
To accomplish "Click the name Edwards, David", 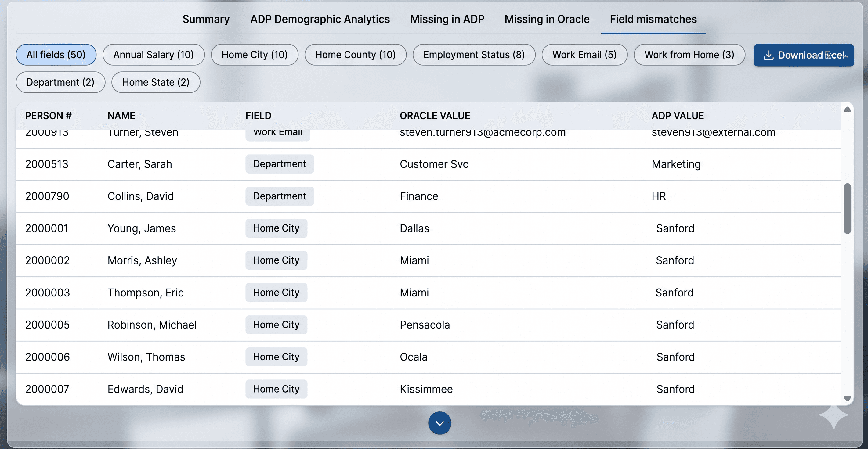I will [x=145, y=389].
